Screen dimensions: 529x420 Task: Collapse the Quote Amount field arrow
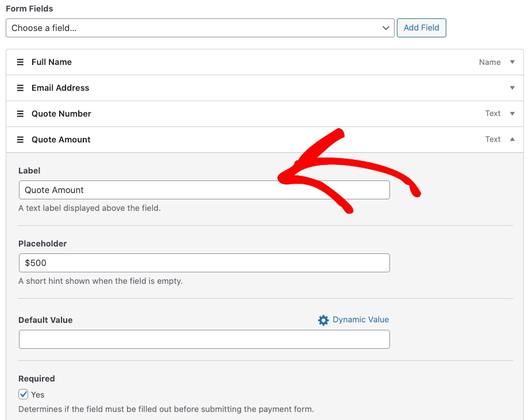tap(512, 139)
